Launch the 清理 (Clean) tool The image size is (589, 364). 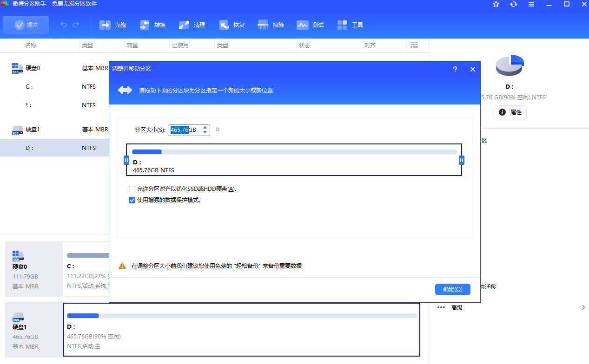tap(192, 25)
